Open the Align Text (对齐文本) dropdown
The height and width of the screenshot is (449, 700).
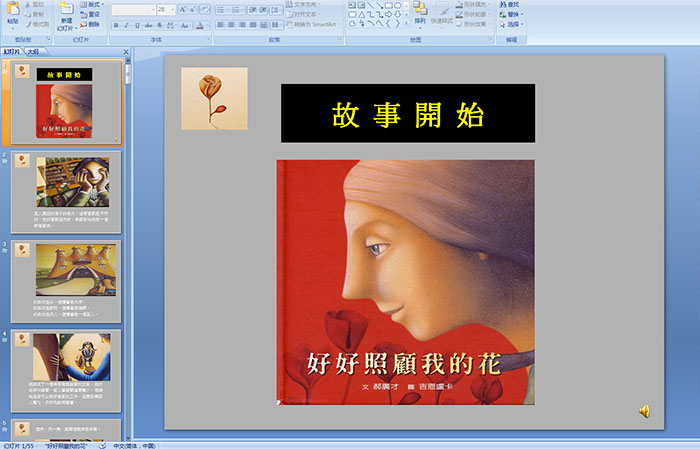pyautogui.click(x=303, y=14)
